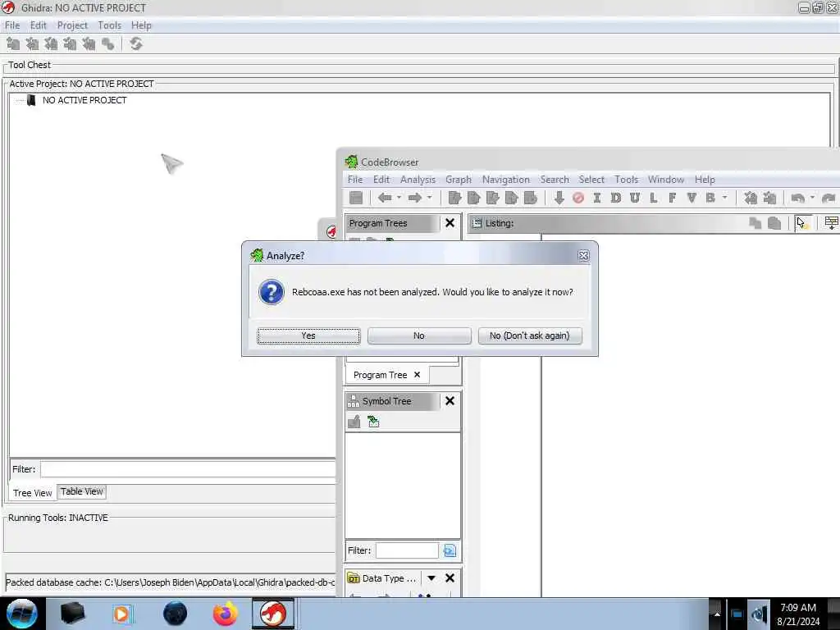
Task: Click the Save icon in CodeBrowser toolbar
Action: click(x=356, y=198)
